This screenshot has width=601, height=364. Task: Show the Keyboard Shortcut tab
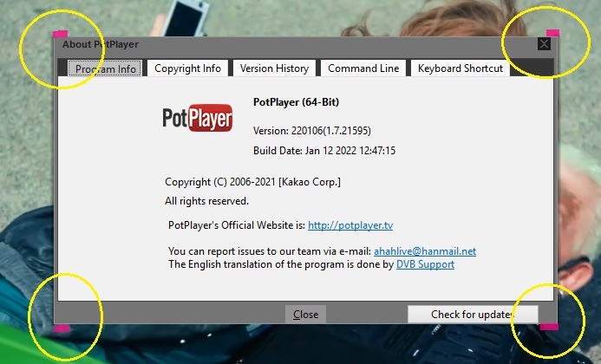(460, 68)
